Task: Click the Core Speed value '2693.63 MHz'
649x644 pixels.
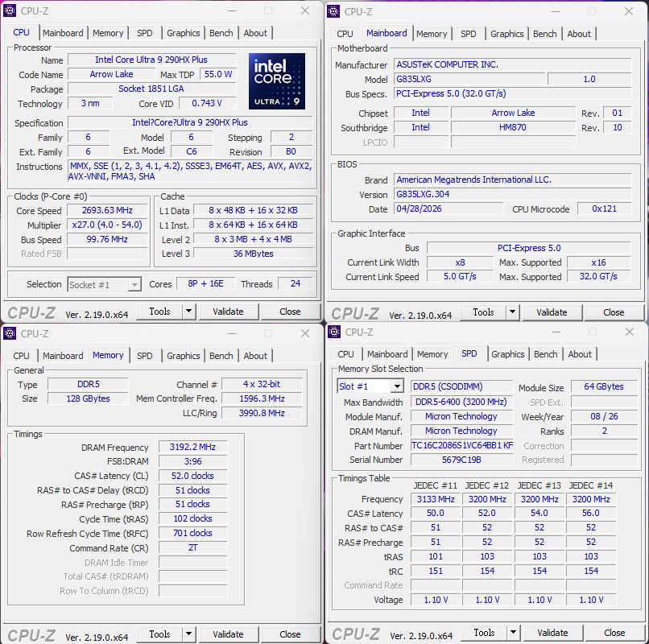Action: pyautogui.click(x=107, y=210)
